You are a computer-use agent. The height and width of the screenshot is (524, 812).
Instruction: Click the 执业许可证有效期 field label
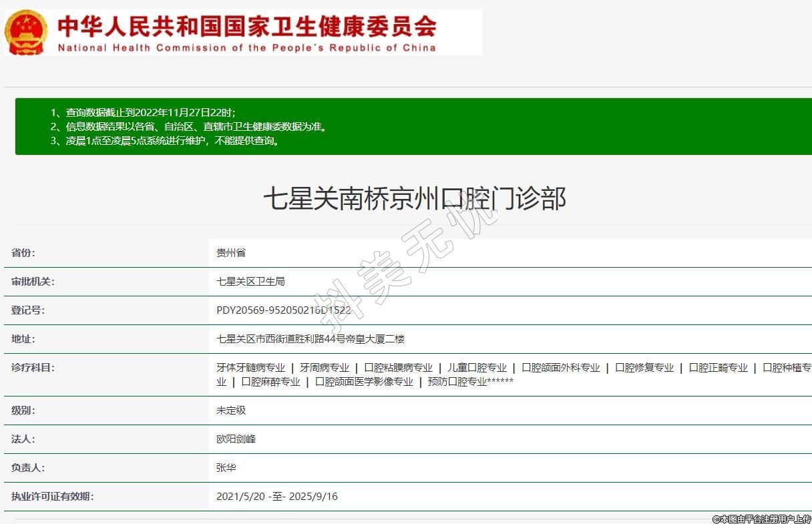(x=52, y=497)
